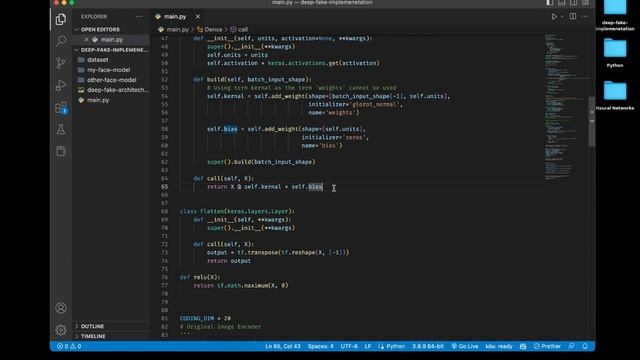
Task: Click the editor vertical scrollbar
Action: pos(592,122)
